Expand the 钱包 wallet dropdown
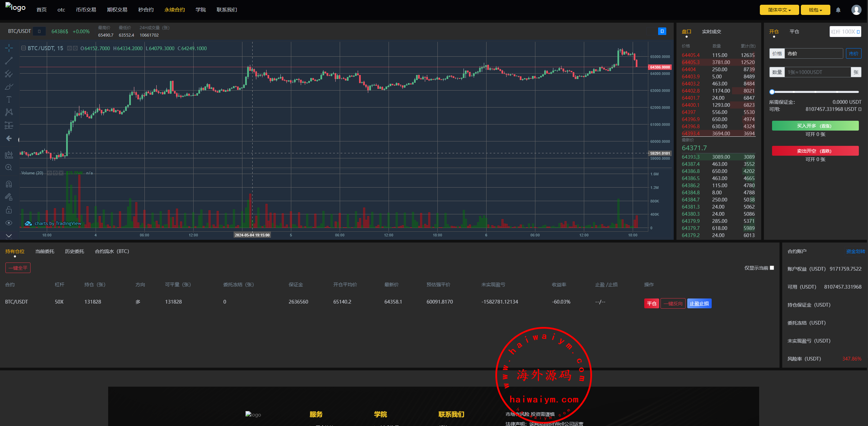Image resolution: width=868 pixels, height=426 pixels. [815, 10]
